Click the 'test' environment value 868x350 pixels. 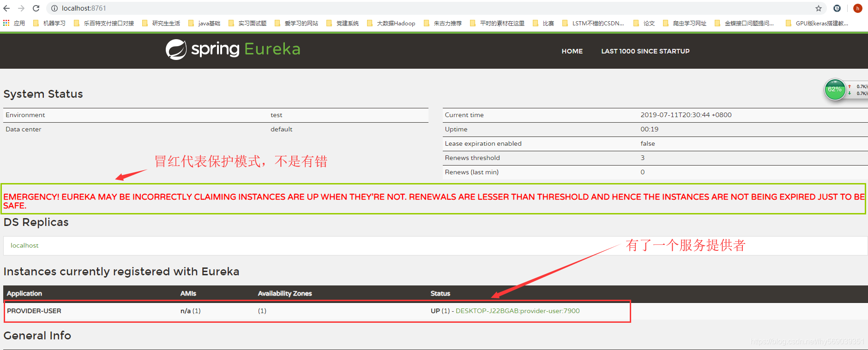click(x=276, y=115)
